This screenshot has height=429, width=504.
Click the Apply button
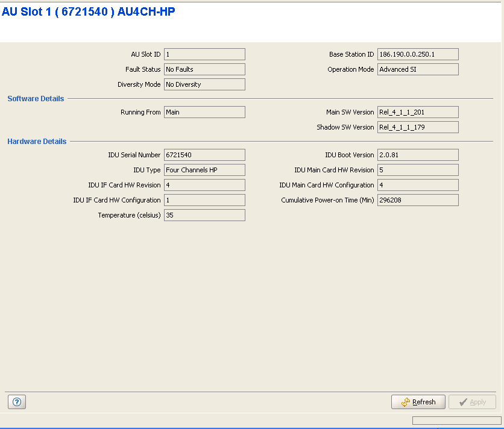pyautogui.click(x=472, y=402)
